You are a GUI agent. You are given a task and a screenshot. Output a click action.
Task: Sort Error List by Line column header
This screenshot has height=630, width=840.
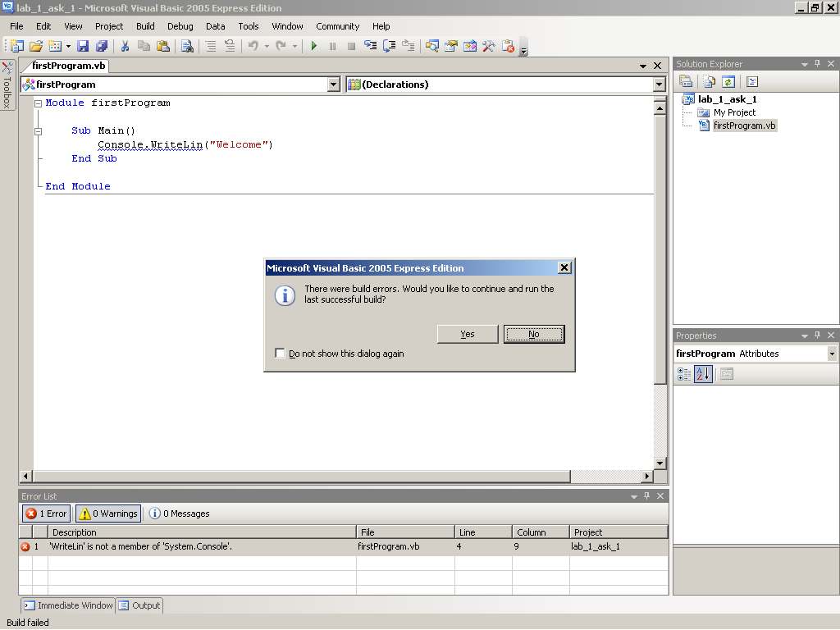pyautogui.click(x=483, y=532)
